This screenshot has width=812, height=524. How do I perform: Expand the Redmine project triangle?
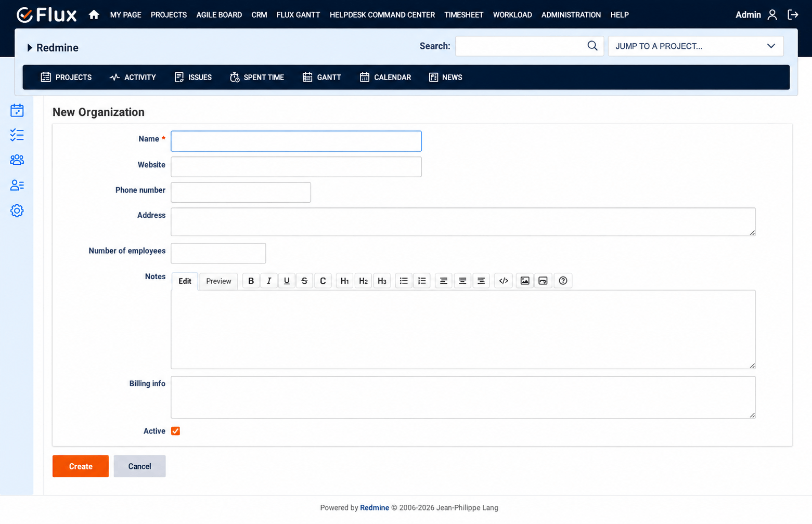click(30, 48)
